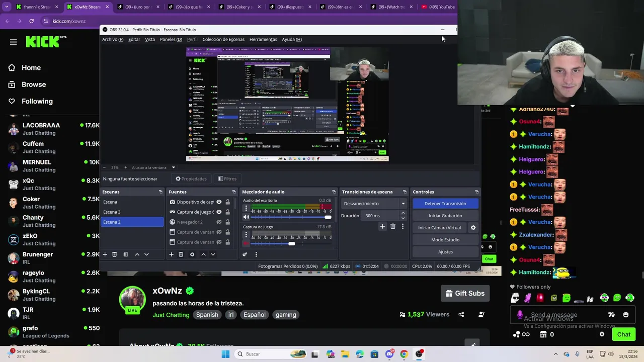This screenshot has height=362, width=644.
Task: Click share icon next to viewer count
Action: tap(461, 314)
